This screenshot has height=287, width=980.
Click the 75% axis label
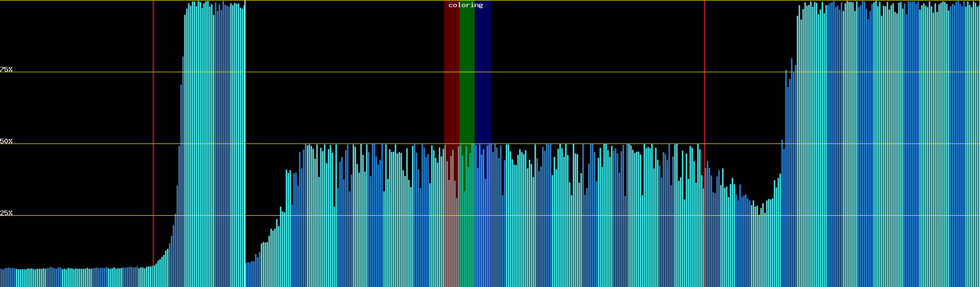point(7,69)
